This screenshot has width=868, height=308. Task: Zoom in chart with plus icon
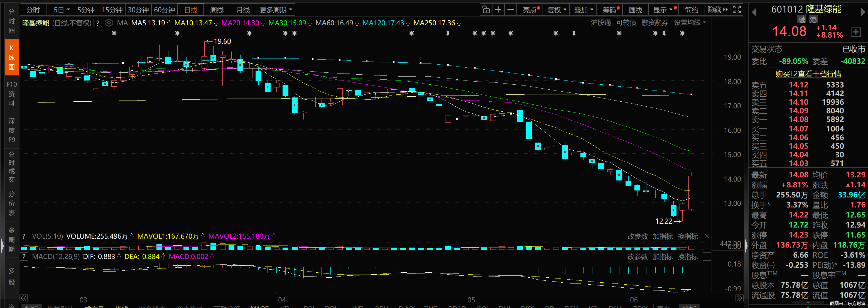[x=498, y=10]
